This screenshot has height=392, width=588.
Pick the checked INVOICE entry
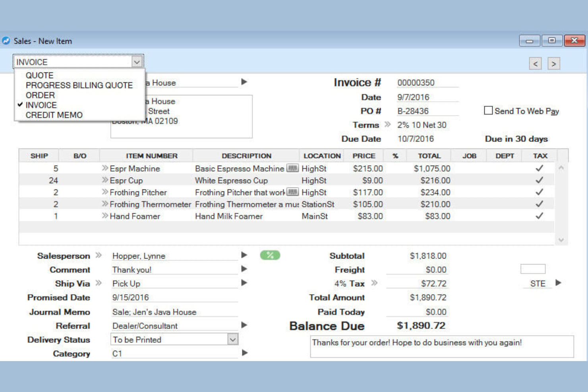(x=41, y=105)
